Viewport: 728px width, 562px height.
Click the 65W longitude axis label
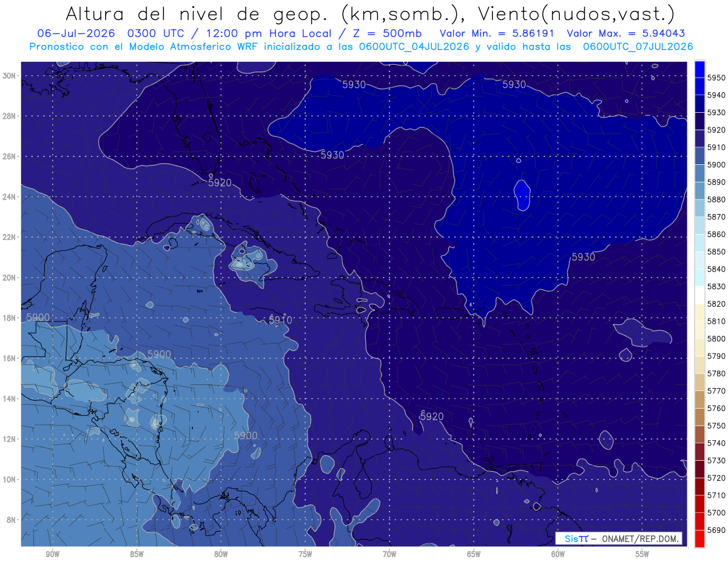(x=474, y=554)
